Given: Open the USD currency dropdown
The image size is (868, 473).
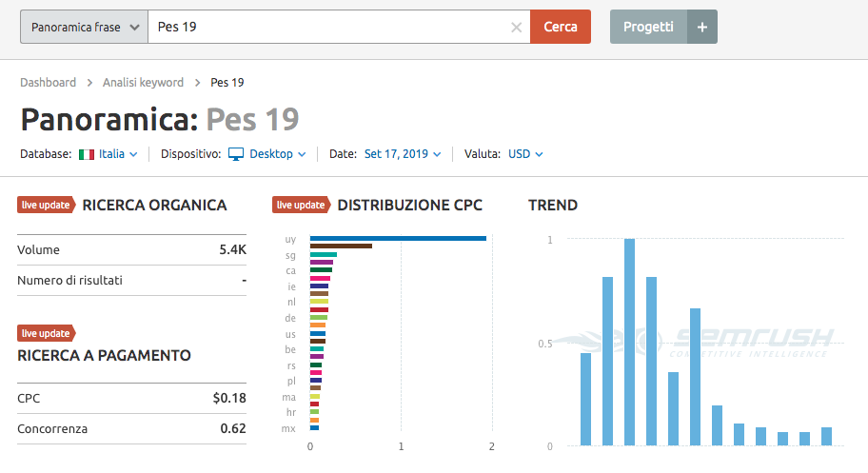Looking at the screenshot, I should coord(525,154).
